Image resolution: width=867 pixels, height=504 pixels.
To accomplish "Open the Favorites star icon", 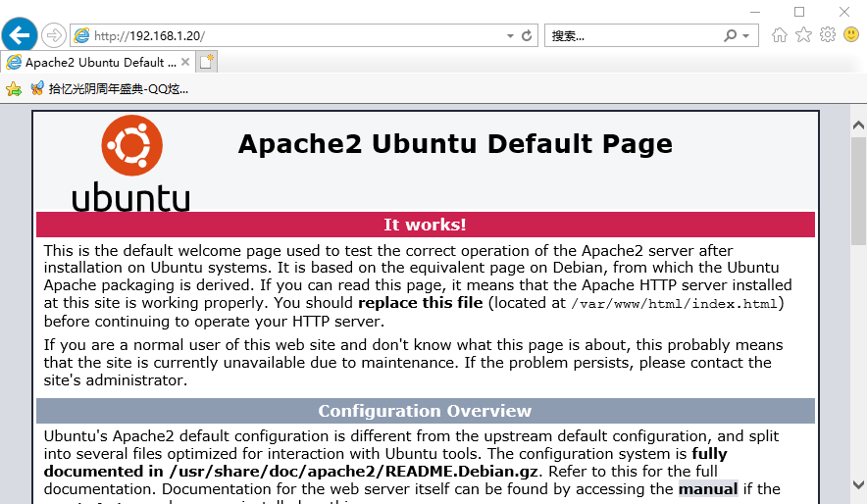I will [803, 35].
